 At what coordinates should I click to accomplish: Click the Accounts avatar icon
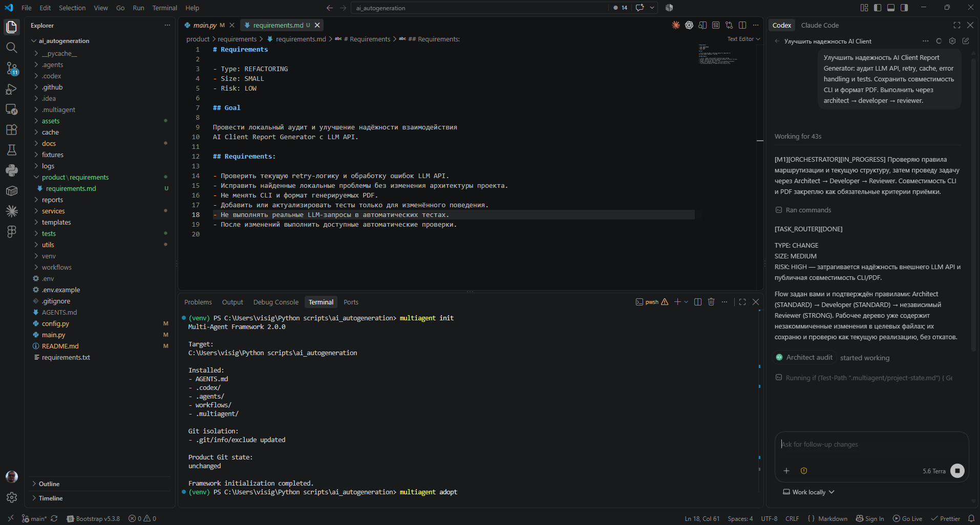coord(11,477)
